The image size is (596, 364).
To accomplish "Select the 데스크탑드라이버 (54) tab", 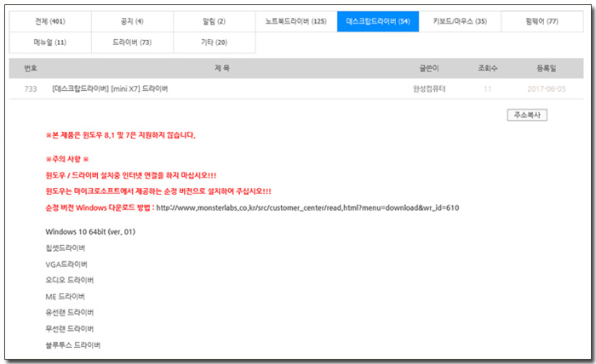I will pyautogui.click(x=377, y=21).
